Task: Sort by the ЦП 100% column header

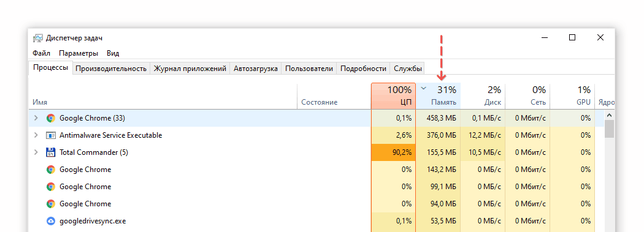Action: pyautogui.click(x=394, y=96)
